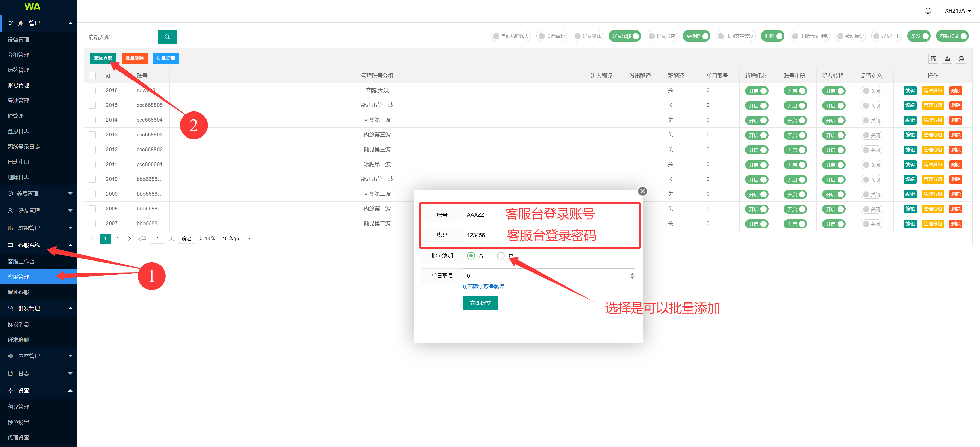This screenshot has height=447, width=980.
Task: Click the 立即提交 submit button
Action: pos(480,303)
